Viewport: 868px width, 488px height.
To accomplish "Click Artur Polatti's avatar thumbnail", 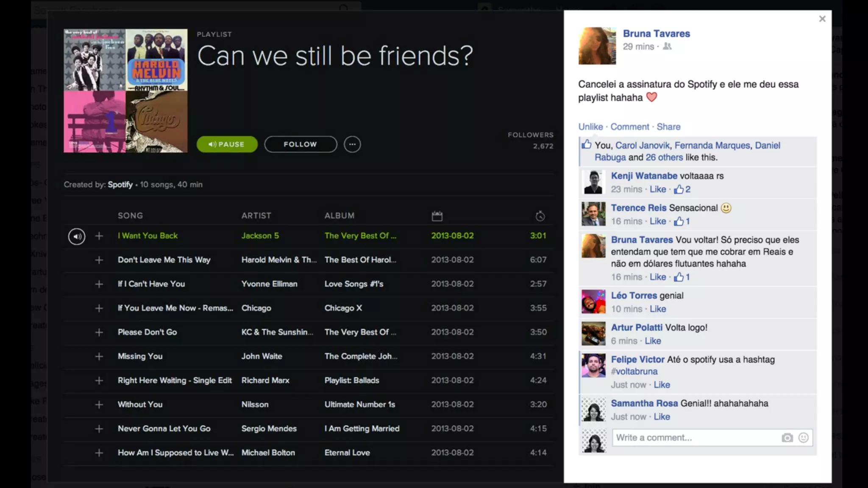I will coord(593,333).
